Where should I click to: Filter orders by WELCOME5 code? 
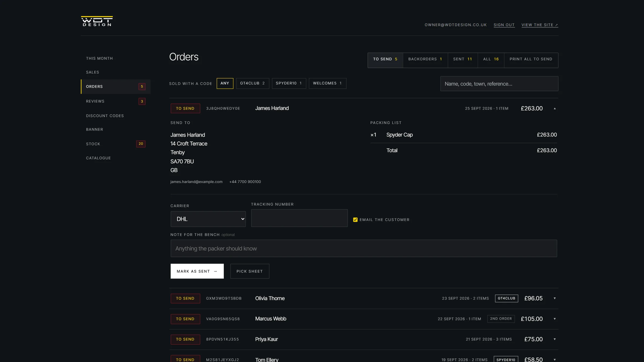tap(327, 83)
